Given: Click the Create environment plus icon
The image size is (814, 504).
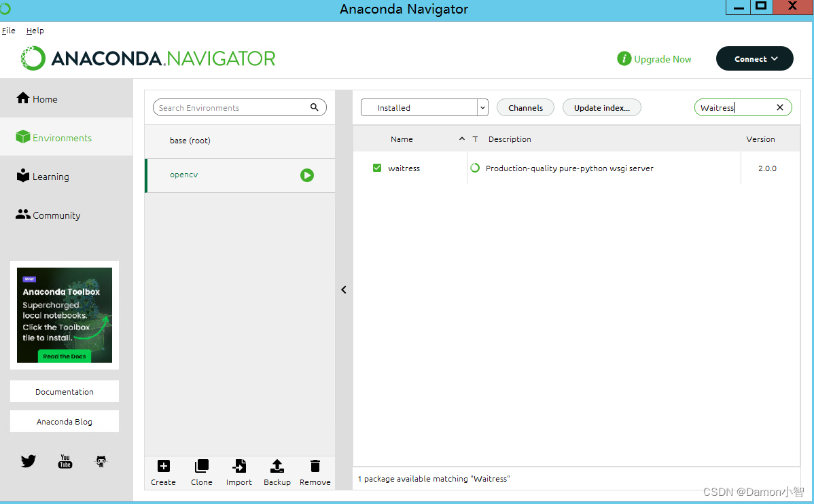Looking at the screenshot, I should tap(164, 466).
